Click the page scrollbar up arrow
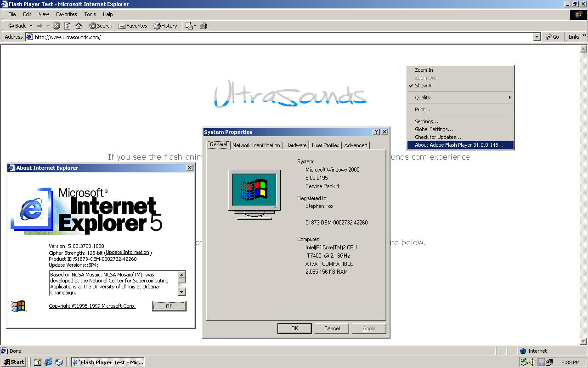This screenshot has width=588, height=368. pos(584,48)
